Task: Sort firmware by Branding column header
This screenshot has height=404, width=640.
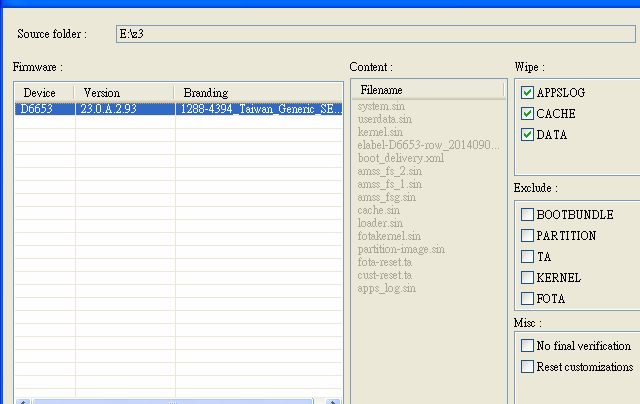Action: pos(258,93)
